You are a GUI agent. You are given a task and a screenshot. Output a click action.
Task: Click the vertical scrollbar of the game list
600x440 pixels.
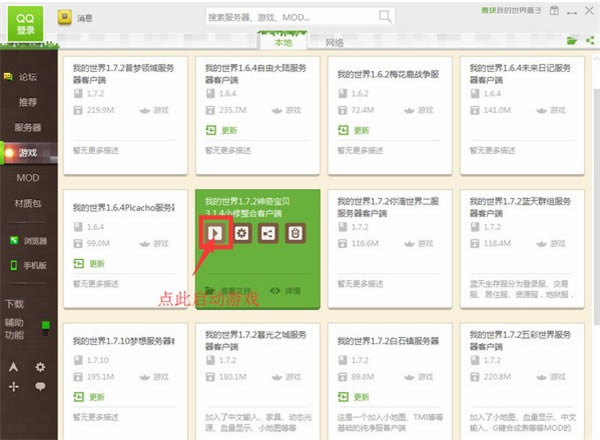596,207
